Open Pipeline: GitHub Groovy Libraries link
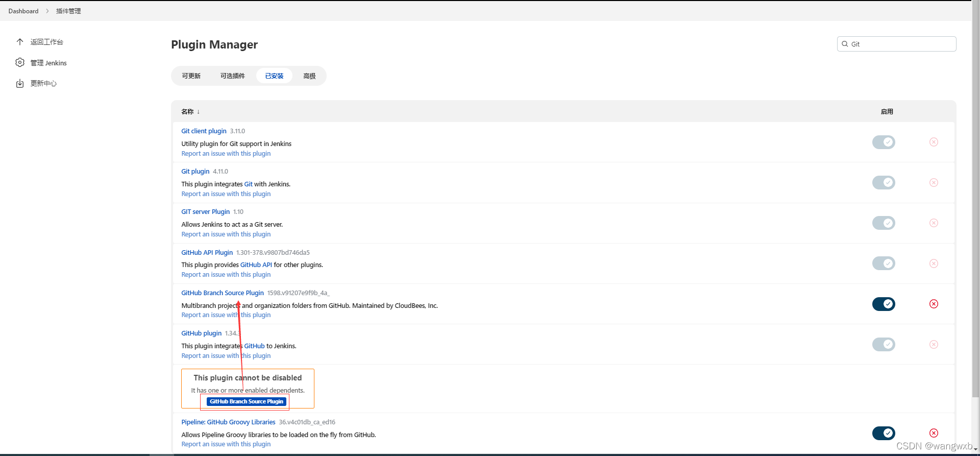980x456 pixels. coord(228,422)
